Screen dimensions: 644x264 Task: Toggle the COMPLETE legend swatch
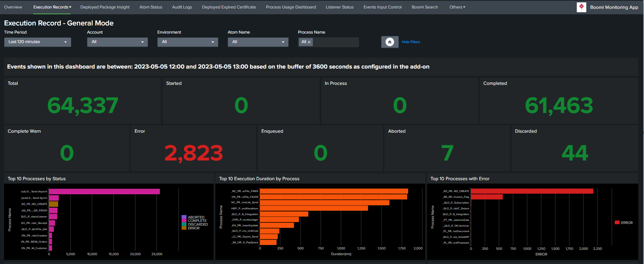(x=184, y=221)
